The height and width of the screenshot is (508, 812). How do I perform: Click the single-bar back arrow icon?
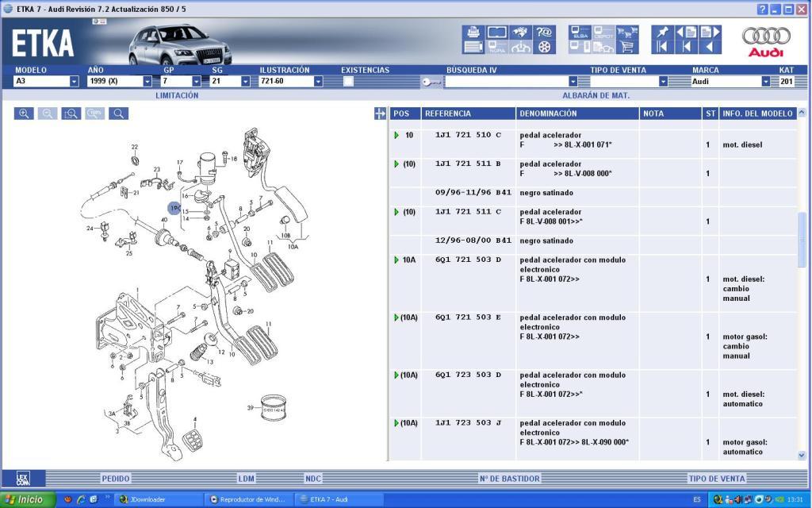(686, 47)
